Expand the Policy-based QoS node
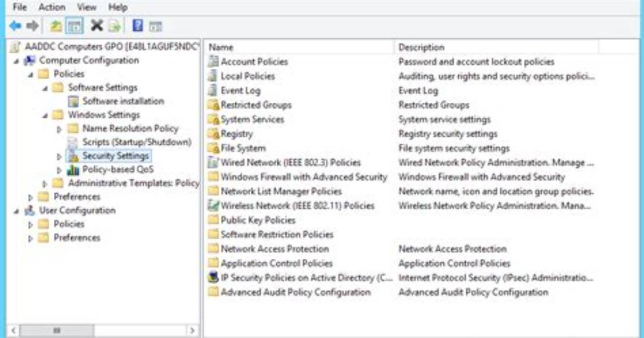The width and height of the screenshot is (644, 338). (59, 170)
